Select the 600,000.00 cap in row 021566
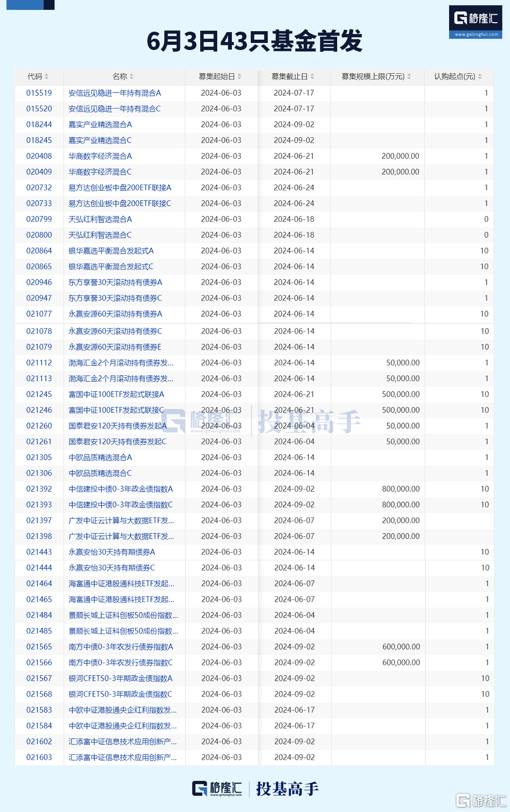This screenshot has width=510, height=812. [x=401, y=663]
